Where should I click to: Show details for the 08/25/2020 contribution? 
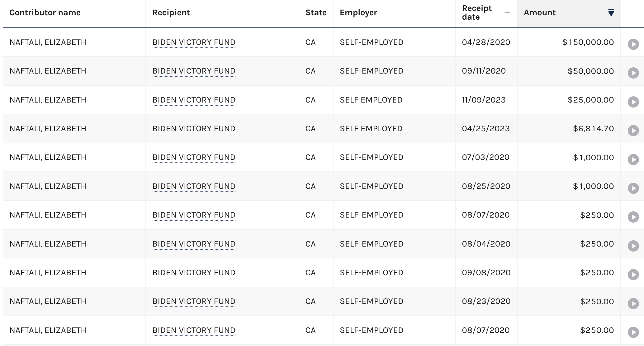[x=633, y=188]
